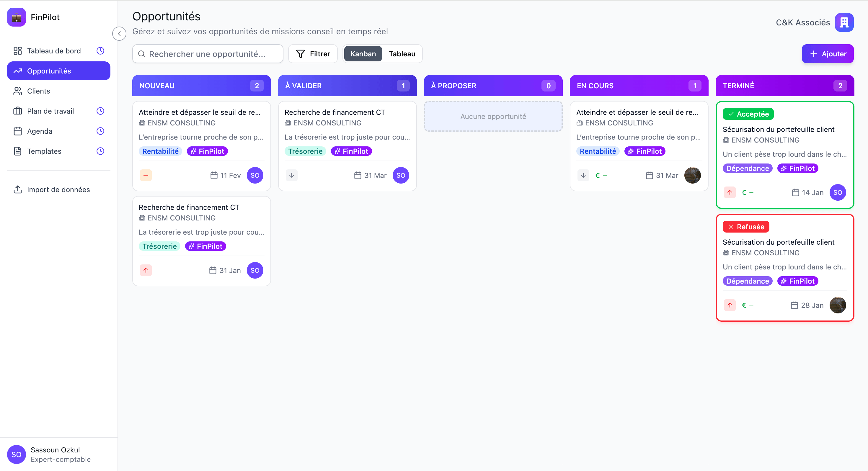The width and height of the screenshot is (868, 471).
Task: Switch to Kanban view
Action: click(x=363, y=54)
